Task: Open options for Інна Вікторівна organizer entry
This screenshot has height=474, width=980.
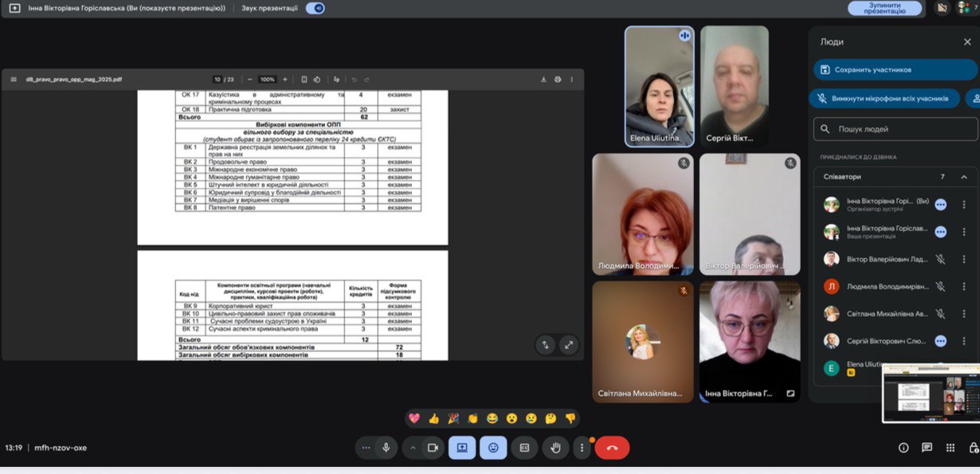Action: click(x=964, y=205)
